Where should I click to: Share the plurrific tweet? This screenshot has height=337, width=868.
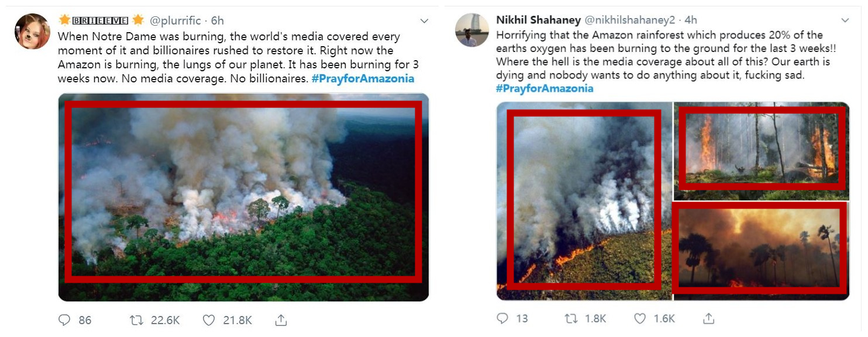coord(281,320)
